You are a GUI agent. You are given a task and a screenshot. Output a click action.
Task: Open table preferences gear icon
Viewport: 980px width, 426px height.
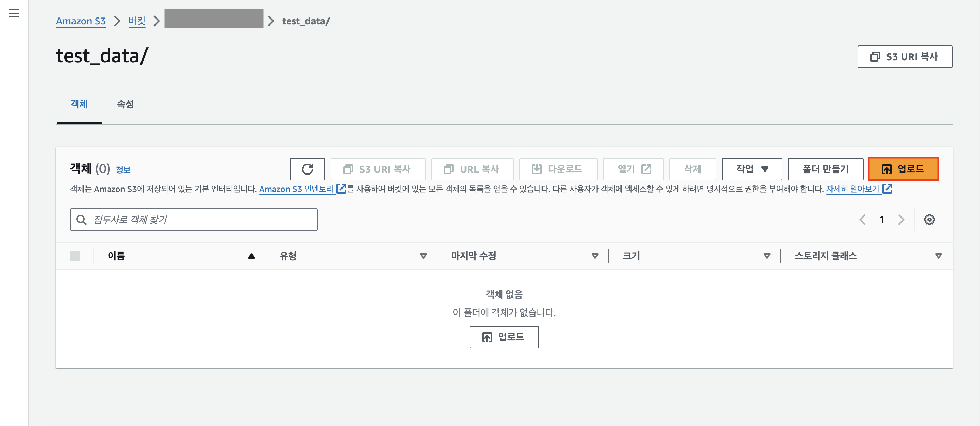click(x=929, y=220)
